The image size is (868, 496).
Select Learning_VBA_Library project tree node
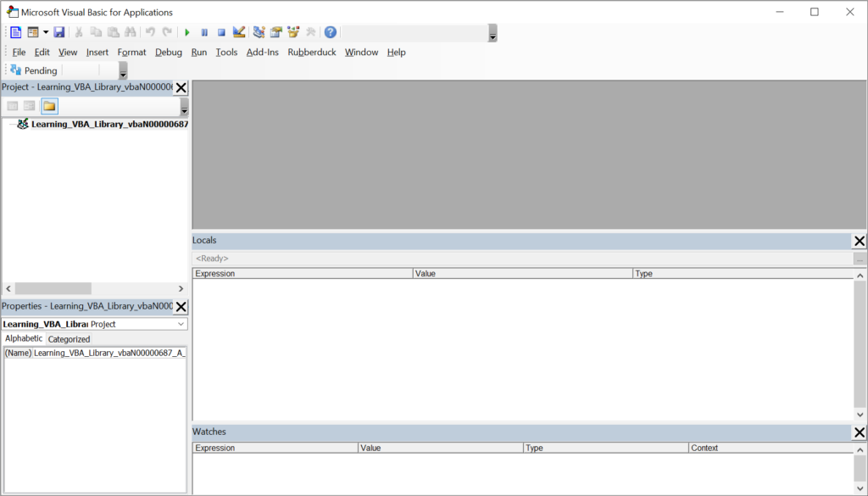[x=109, y=124]
